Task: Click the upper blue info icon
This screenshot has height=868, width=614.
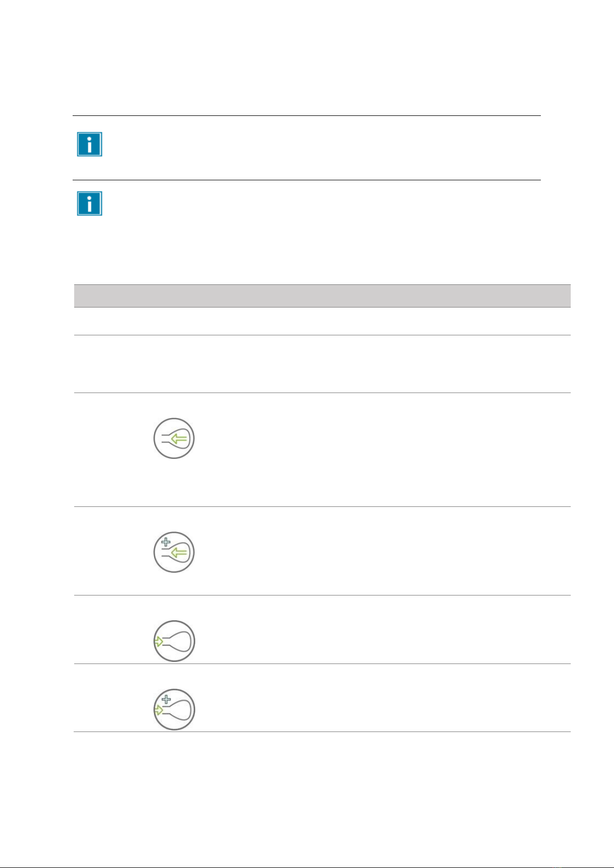Action: [90, 144]
